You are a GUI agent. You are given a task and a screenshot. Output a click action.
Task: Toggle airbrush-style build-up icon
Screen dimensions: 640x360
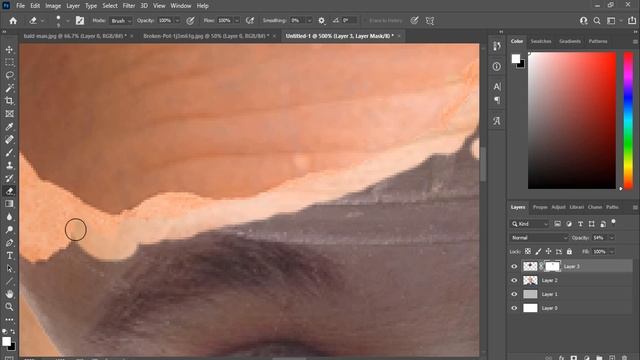(250, 20)
